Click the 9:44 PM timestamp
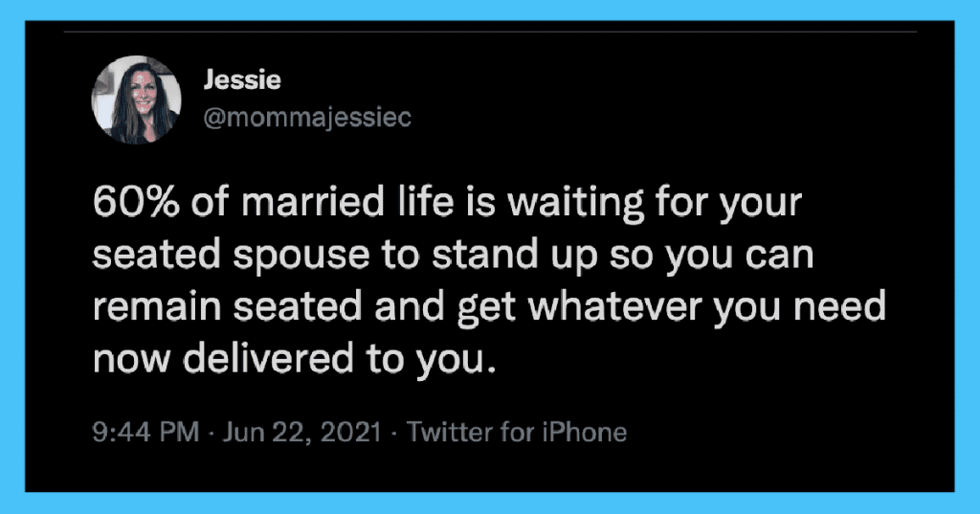 (145, 432)
